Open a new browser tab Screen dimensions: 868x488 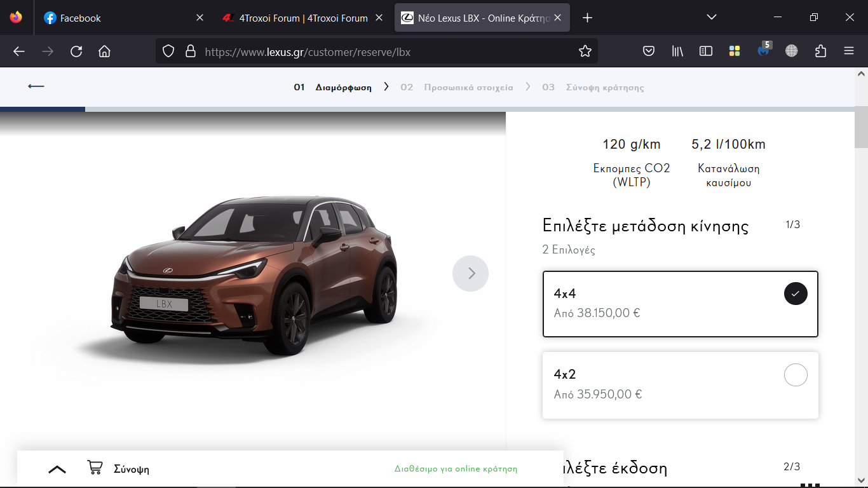tap(587, 18)
